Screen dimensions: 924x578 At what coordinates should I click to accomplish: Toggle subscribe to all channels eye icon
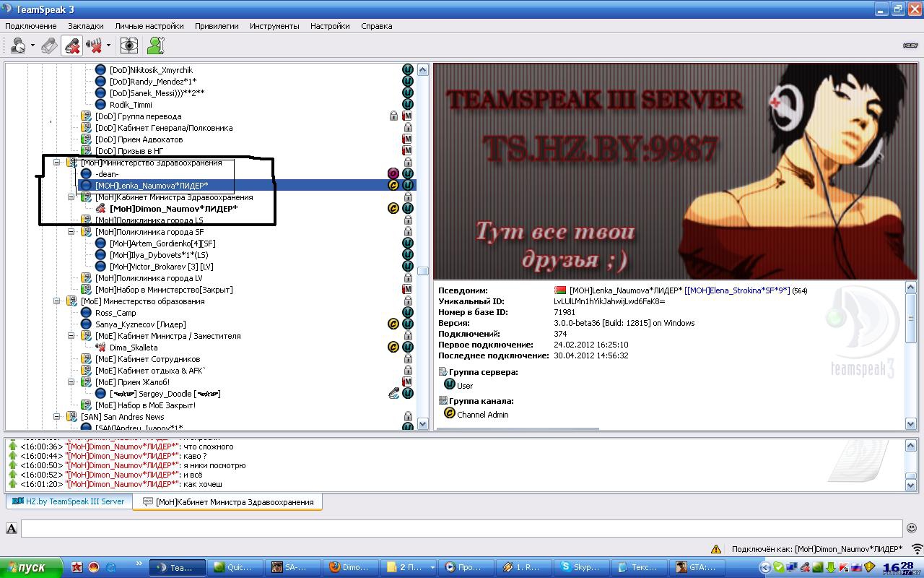click(x=129, y=46)
